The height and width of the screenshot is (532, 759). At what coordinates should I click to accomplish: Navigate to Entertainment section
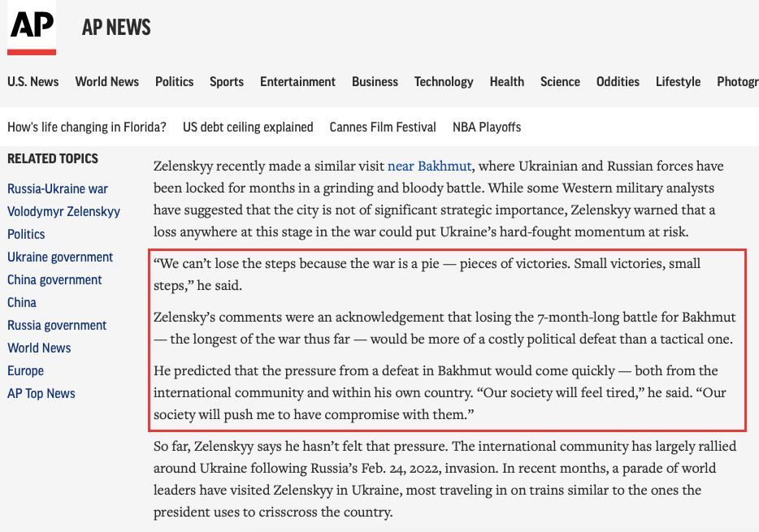point(297,82)
